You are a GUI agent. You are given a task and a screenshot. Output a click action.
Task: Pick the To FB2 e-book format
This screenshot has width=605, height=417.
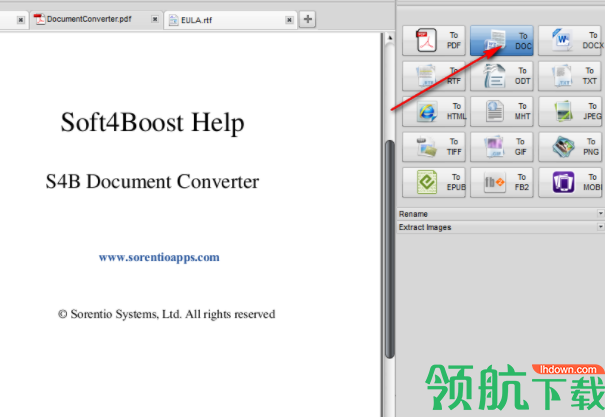click(502, 182)
